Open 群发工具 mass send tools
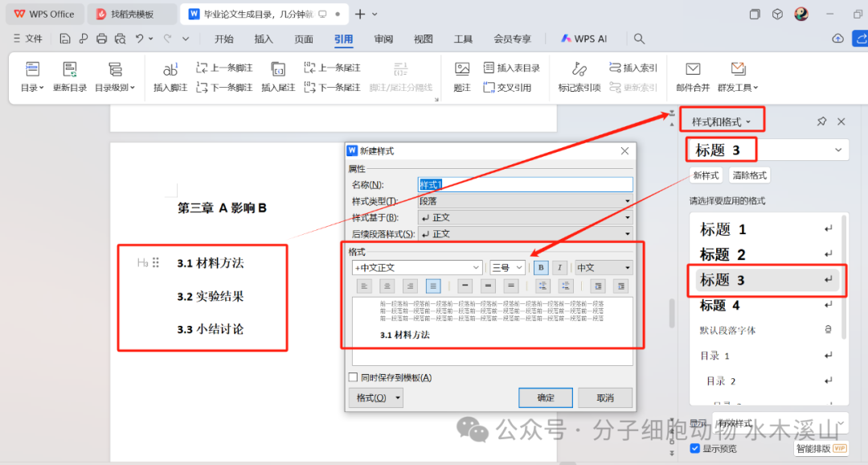Viewport: 868px width, 465px height. (x=738, y=76)
